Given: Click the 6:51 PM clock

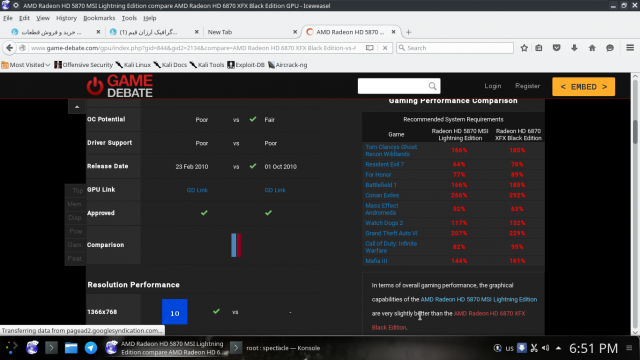Looking at the screenshot, I should click(x=593, y=348).
